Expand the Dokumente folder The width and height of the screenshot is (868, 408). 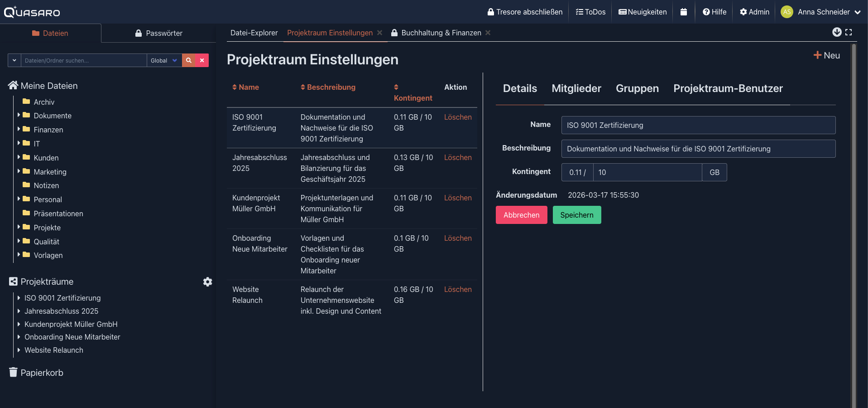coord(19,115)
